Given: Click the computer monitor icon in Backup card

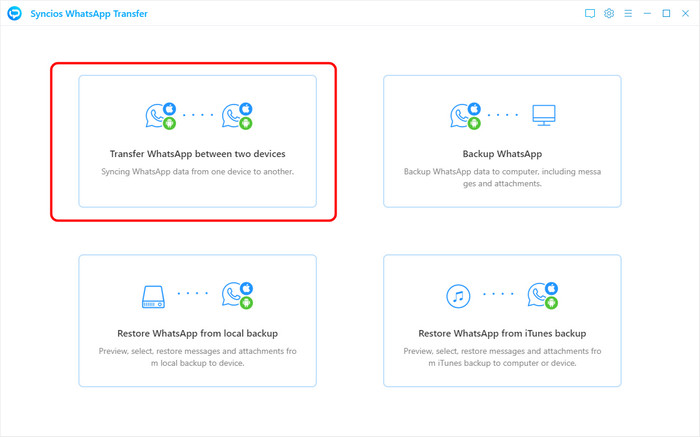Looking at the screenshot, I should [x=544, y=115].
